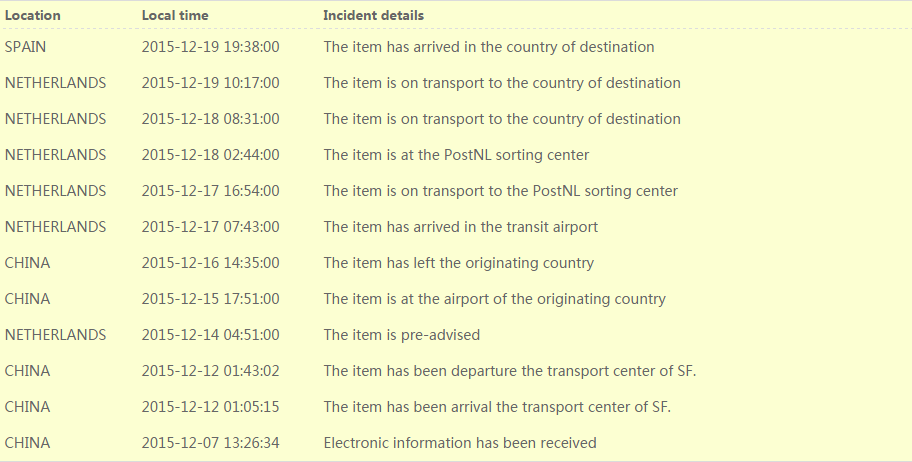Click 'The item is pre-advised' entry

pyautogui.click(x=401, y=335)
